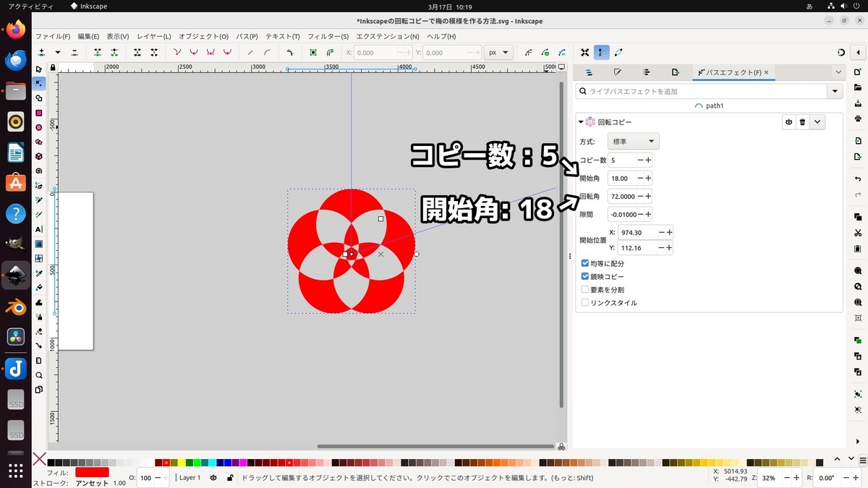
Task: Switch to the パスエフェクト tab
Action: click(731, 72)
